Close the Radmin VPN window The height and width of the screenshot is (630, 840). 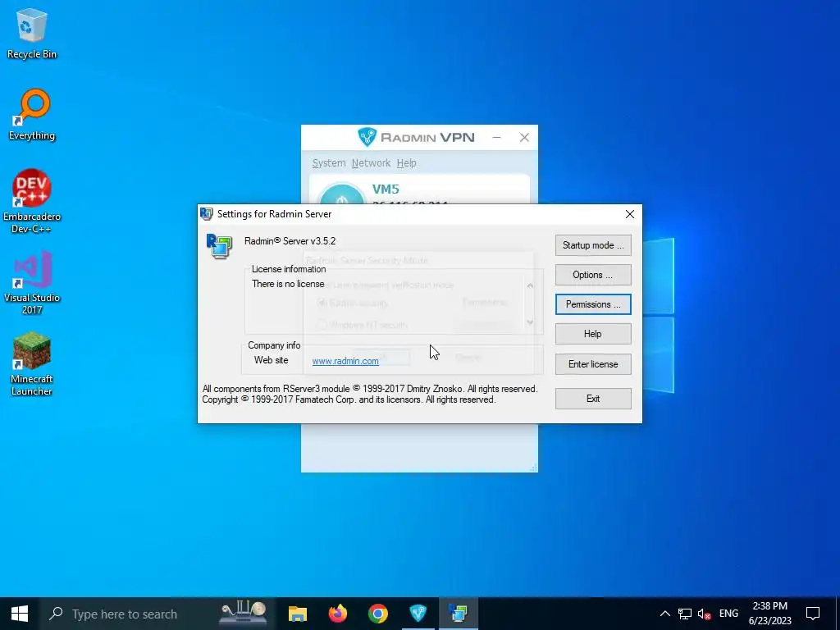[x=524, y=137]
